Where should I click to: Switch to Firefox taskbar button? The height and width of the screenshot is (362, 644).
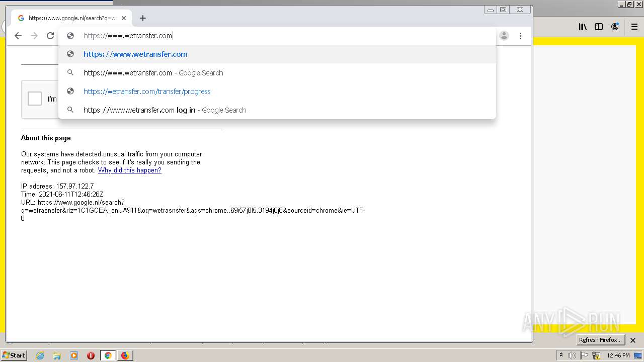[x=125, y=355]
